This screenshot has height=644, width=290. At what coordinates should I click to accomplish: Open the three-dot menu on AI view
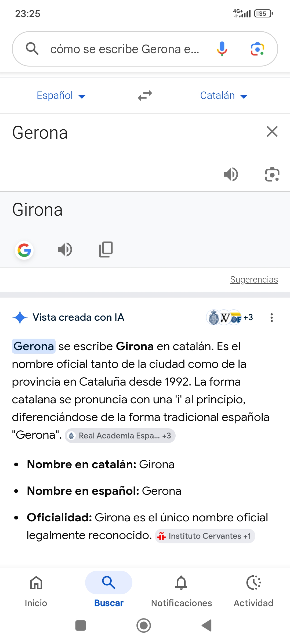click(271, 317)
